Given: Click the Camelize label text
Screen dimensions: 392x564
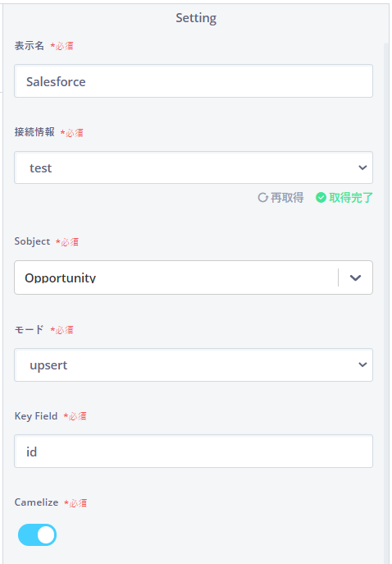Looking at the screenshot, I should [x=36, y=502].
